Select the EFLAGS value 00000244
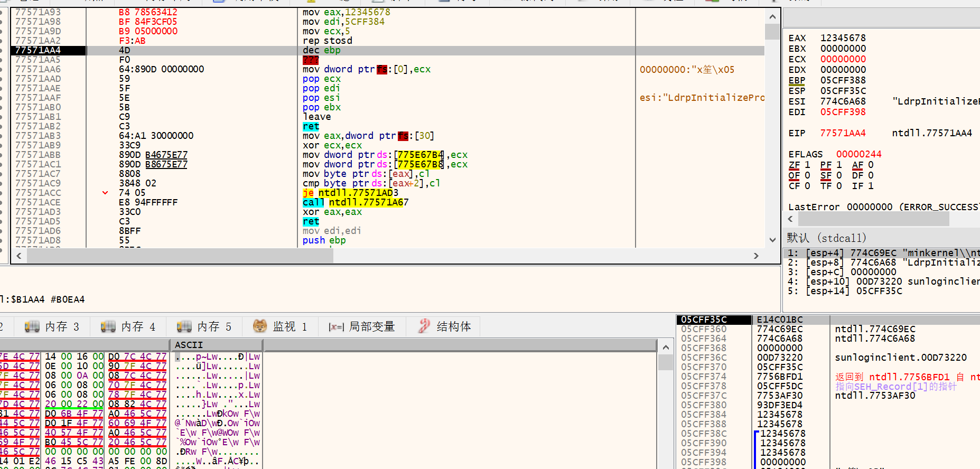This screenshot has width=980, height=469. 859,154
